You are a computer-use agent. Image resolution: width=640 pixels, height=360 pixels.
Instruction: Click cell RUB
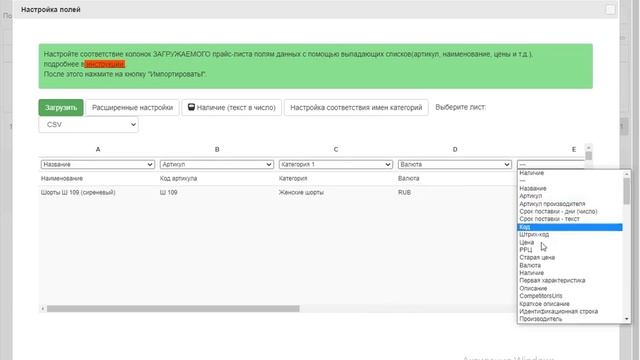404,192
